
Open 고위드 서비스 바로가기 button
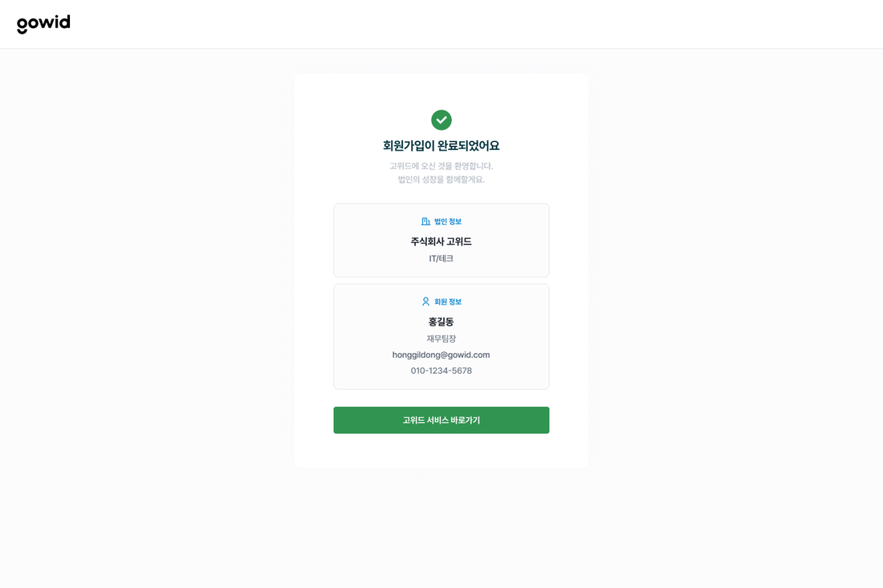coord(441,420)
